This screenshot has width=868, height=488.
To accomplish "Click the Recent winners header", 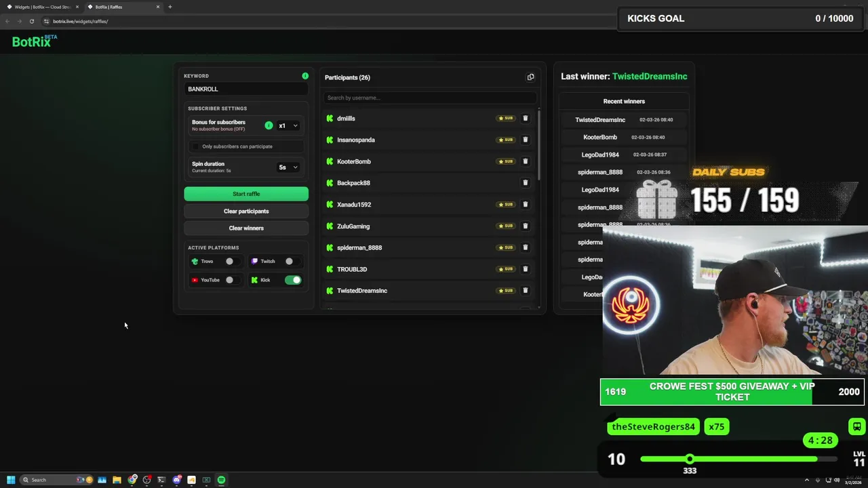I will click(624, 101).
